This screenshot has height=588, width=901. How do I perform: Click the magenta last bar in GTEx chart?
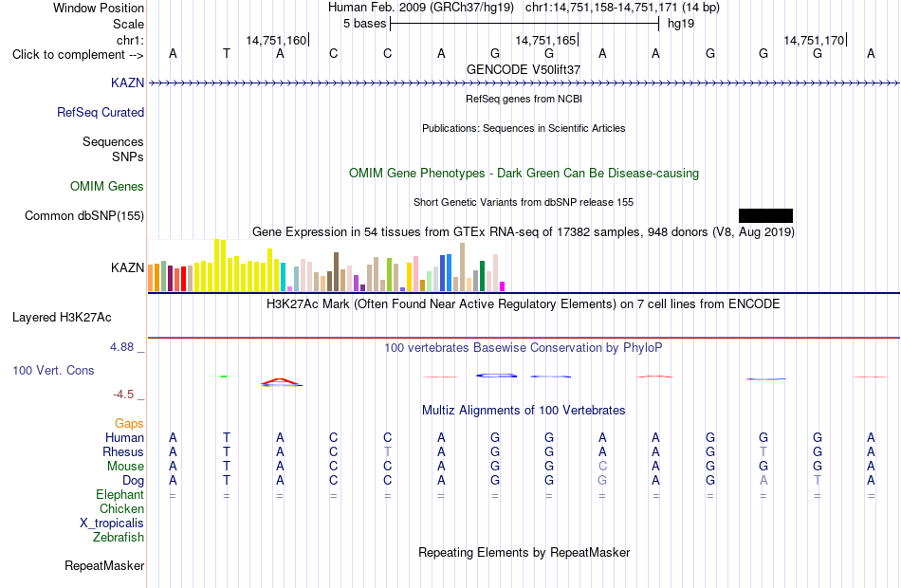[x=503, y=286]
